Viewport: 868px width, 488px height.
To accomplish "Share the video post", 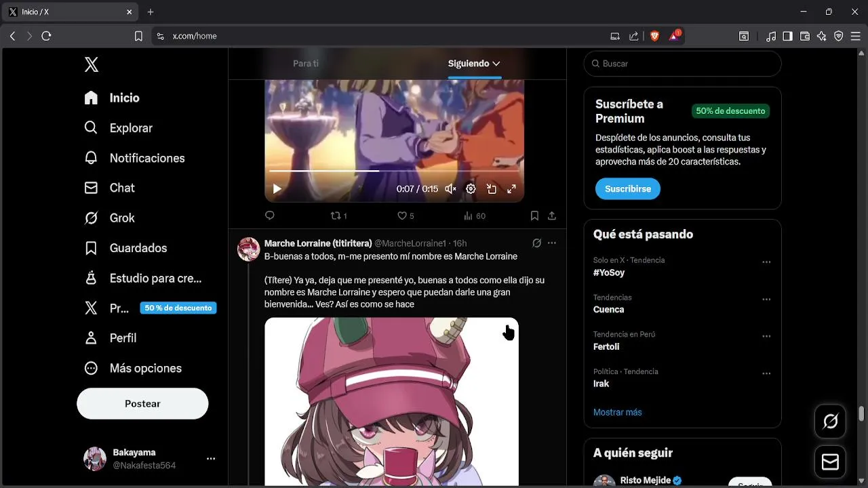I will [x=552, y=216].
